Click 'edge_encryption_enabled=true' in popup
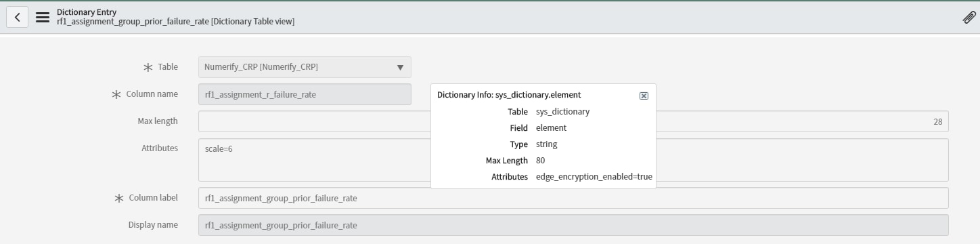 tap(594, 177)
